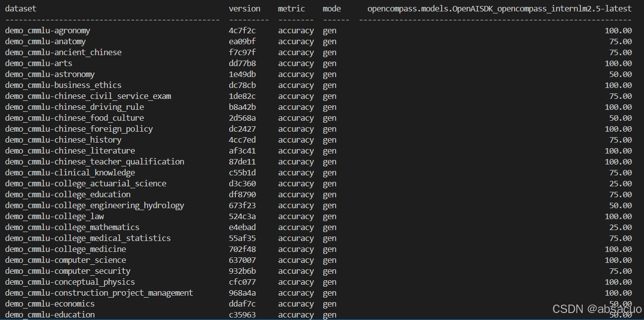The height and width of the screenshot is (320, 644).
Task: Select the demo_cmmlu-college_engineering_hydrology dataset name
Action: coord(94,205)
